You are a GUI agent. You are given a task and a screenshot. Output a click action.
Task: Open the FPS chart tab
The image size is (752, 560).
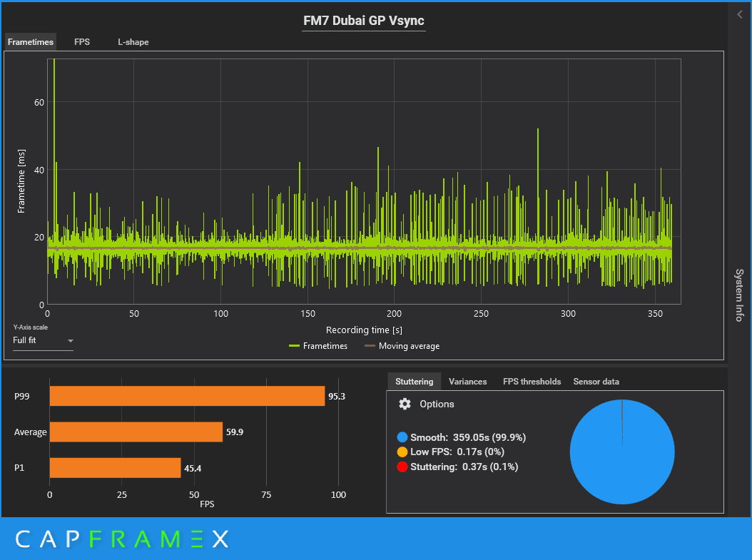coord(82,41)
